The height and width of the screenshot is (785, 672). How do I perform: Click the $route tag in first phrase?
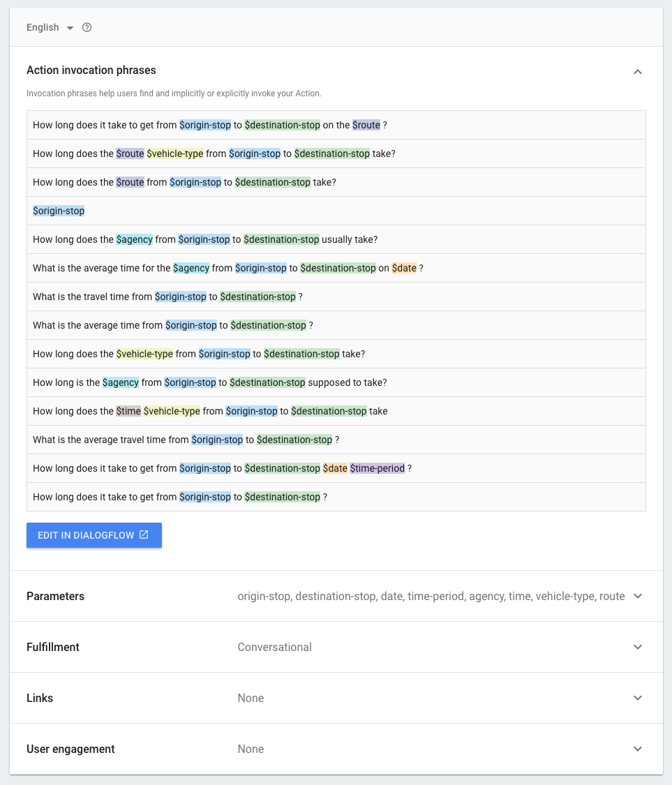366,125
